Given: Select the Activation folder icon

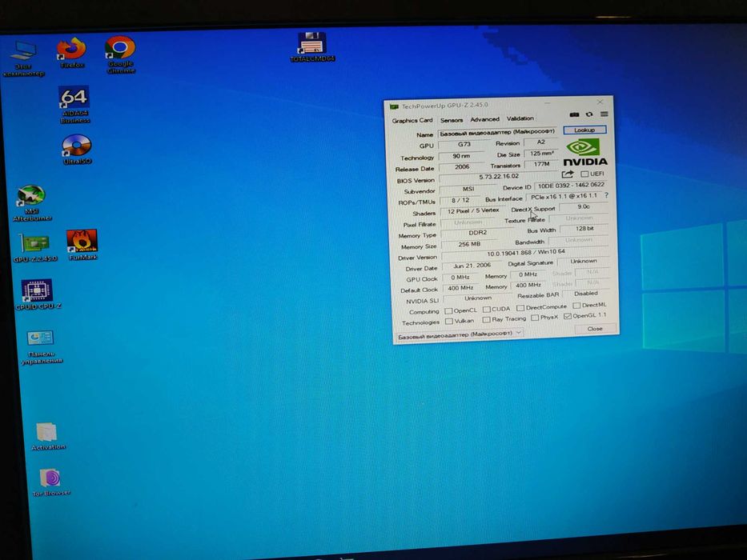Looking at the screenshot, I should 48,436.
